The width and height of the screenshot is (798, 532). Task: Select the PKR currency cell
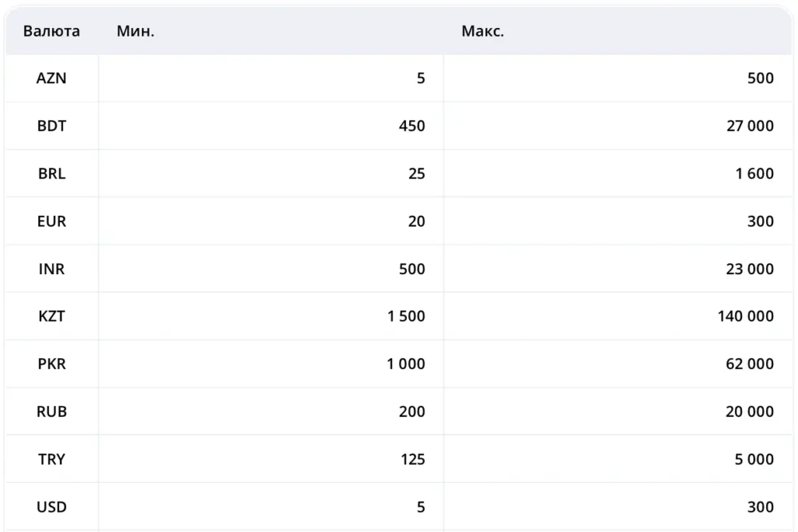[x=51, y=364]
